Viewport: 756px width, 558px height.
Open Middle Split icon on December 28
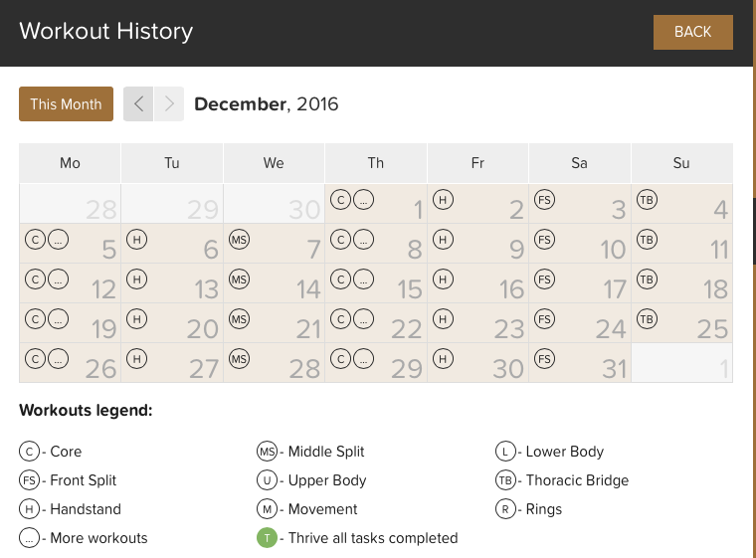239,359
